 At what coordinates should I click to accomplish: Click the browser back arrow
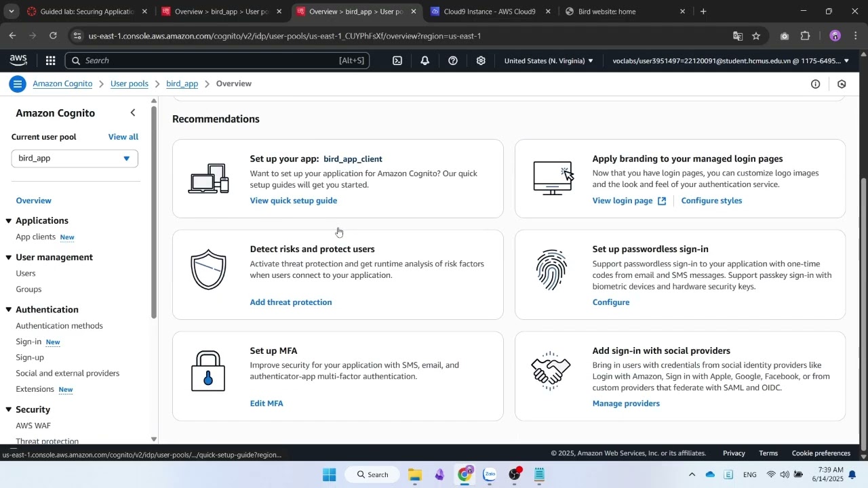point(12,35)
